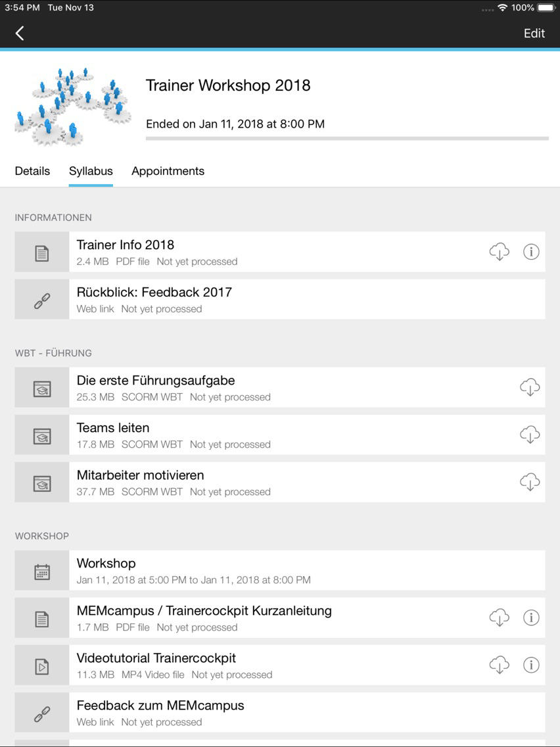560x747 pixels.
Task: Show info for Trainer Info 2018
Action: (531, 252)
